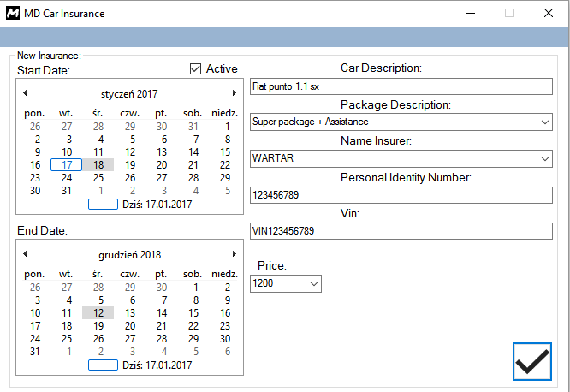Image resolution: width=570 pixels, height=392 pixels.
Task: Close the MD Car Insurance window
Action: 549,14
